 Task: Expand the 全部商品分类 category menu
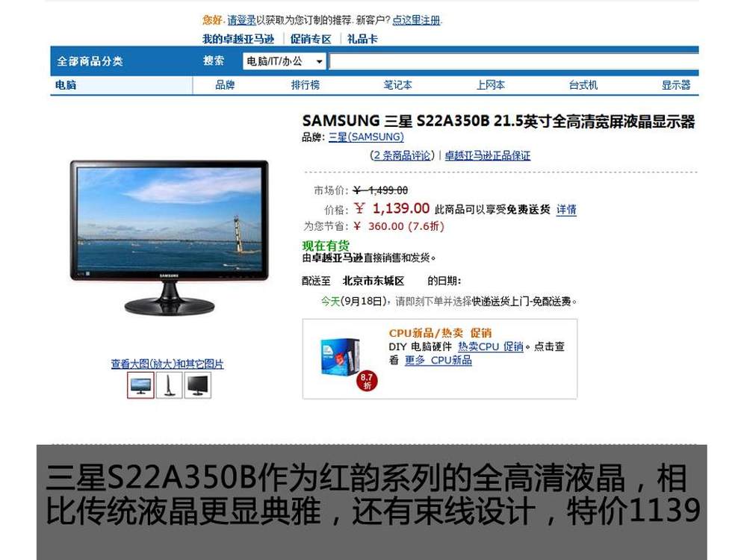tap(90, 61)
